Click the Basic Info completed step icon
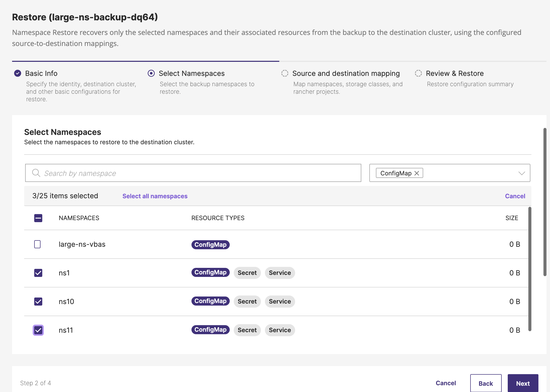 click(18, 73)
